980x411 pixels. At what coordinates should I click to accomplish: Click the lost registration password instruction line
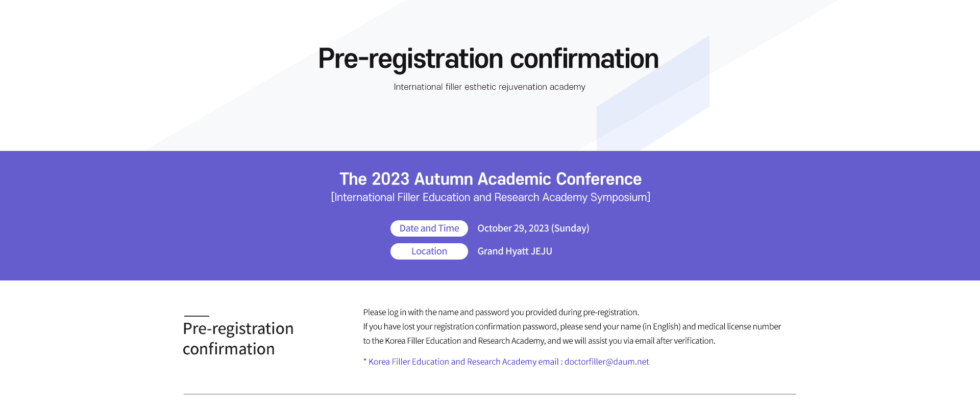(x=572, y=326)
